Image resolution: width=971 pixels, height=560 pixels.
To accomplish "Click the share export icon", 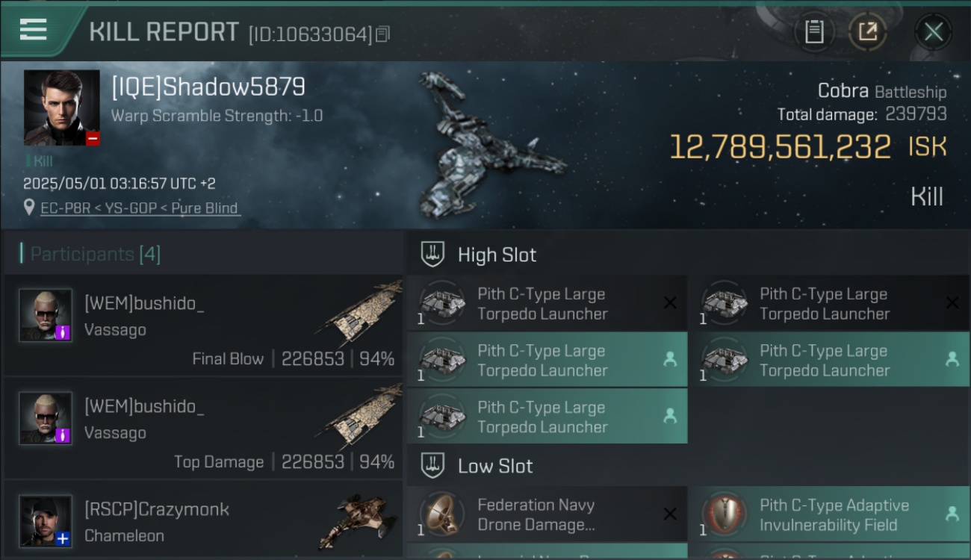I will click(x=867, y=32).
